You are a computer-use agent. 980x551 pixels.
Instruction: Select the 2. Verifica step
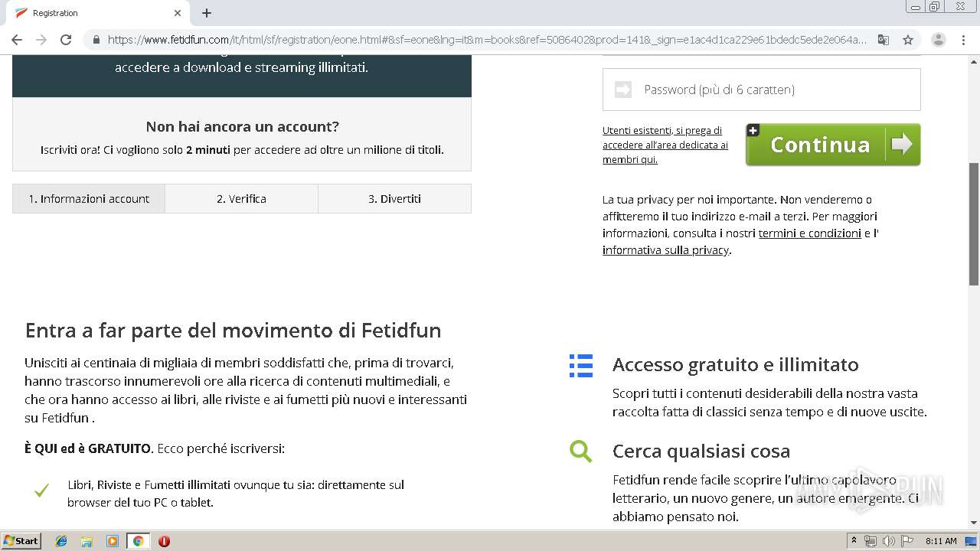(x=241, y=198)
